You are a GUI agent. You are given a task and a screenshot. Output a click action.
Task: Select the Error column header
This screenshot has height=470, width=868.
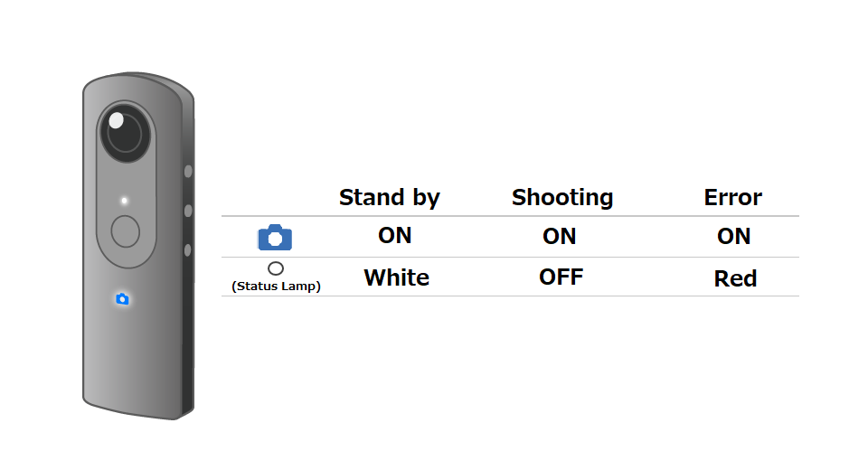coord(732,197)
